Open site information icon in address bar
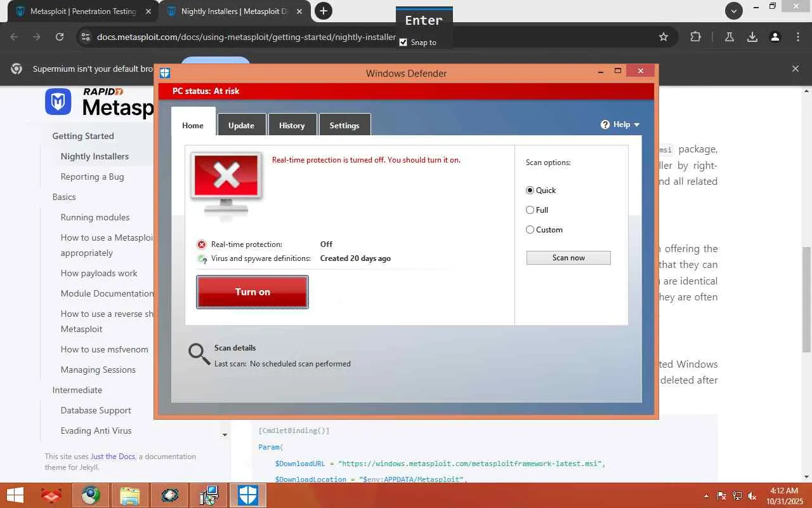The height and width of the screenshot is (508, 812). [x=86, y=37]
